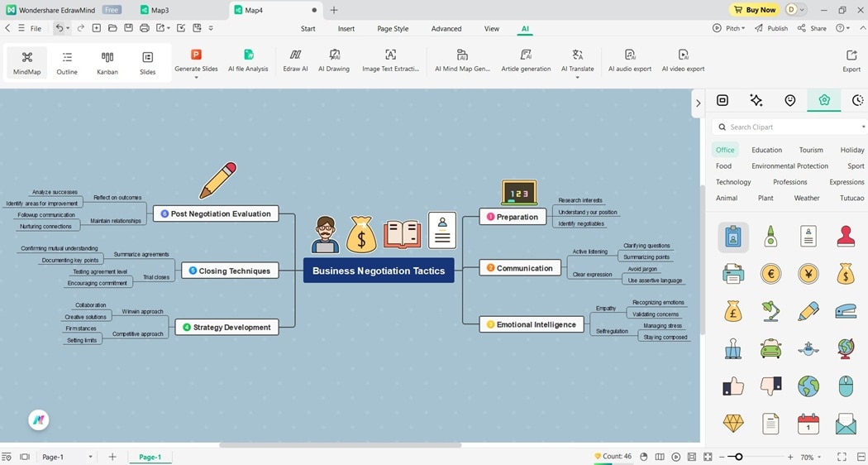Open AI file Analysis
Viewport: 868px width, 465px height.
pos(248,61)
